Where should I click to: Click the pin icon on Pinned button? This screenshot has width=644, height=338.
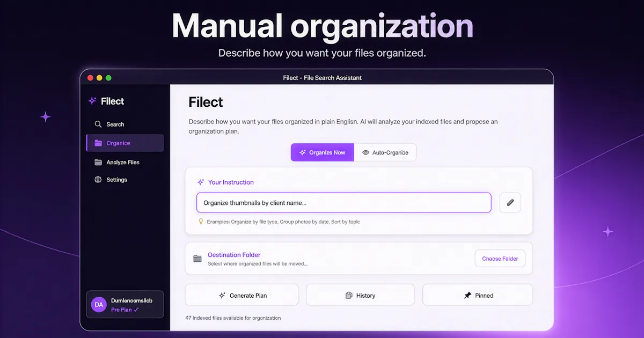point(467,295)
